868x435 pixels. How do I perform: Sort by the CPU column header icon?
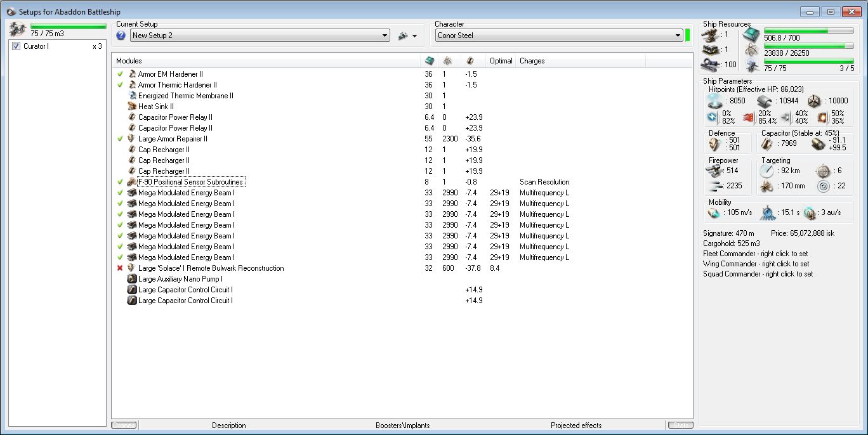pyautogui.click(x=429, y=61)
